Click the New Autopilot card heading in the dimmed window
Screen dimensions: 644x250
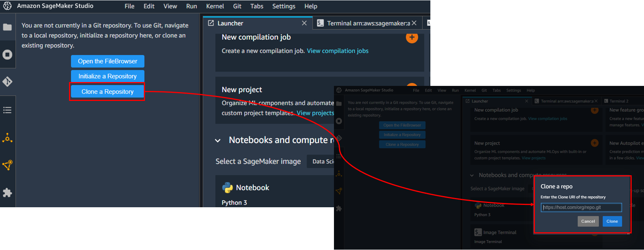click(x=627, y=143)
